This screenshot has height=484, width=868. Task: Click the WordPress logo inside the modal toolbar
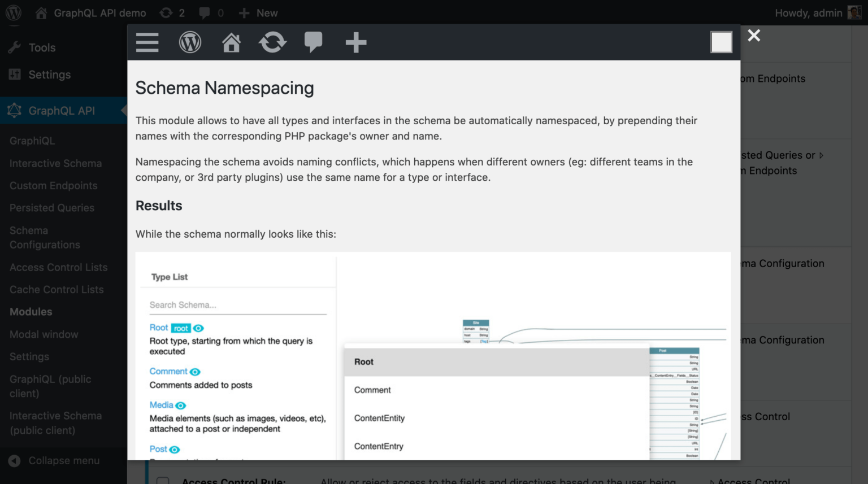190,42
